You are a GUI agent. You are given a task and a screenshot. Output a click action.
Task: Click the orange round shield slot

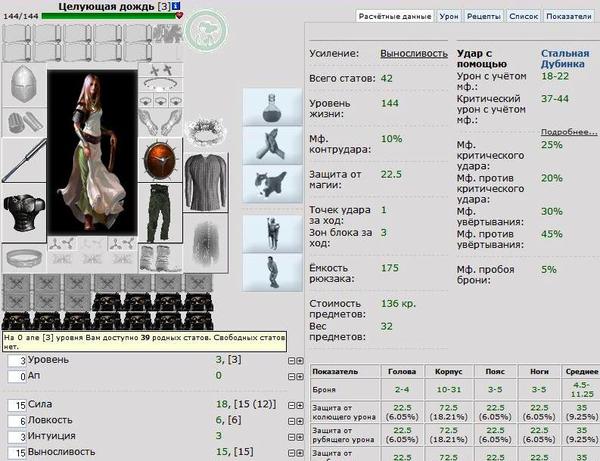pyautogui.click(x=160, y=160)
